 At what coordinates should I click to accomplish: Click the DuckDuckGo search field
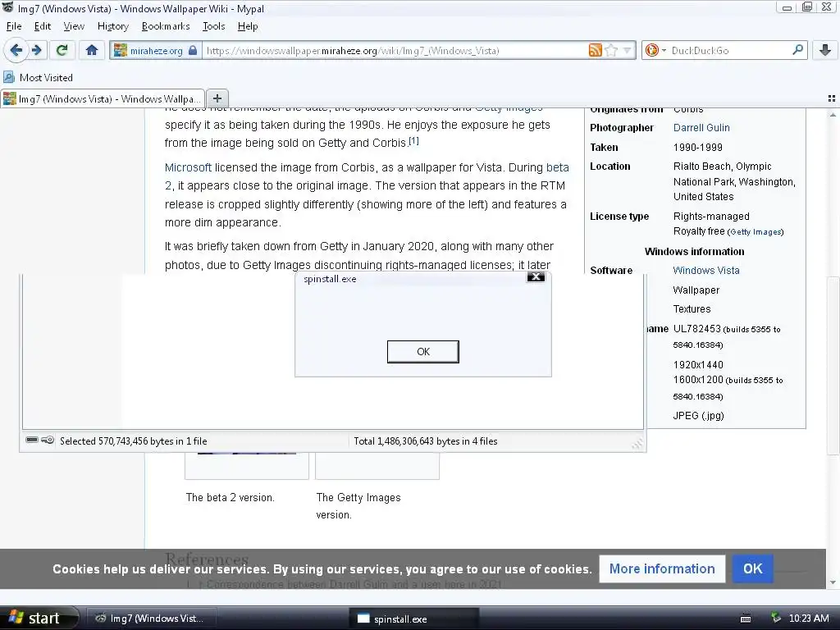729,50
